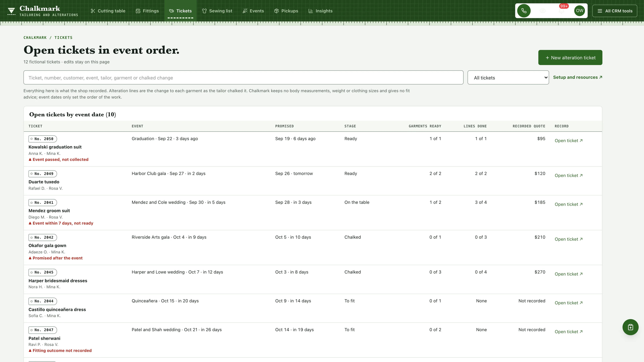
Task: Open the Insights tab
Action: tap(320, 11)
